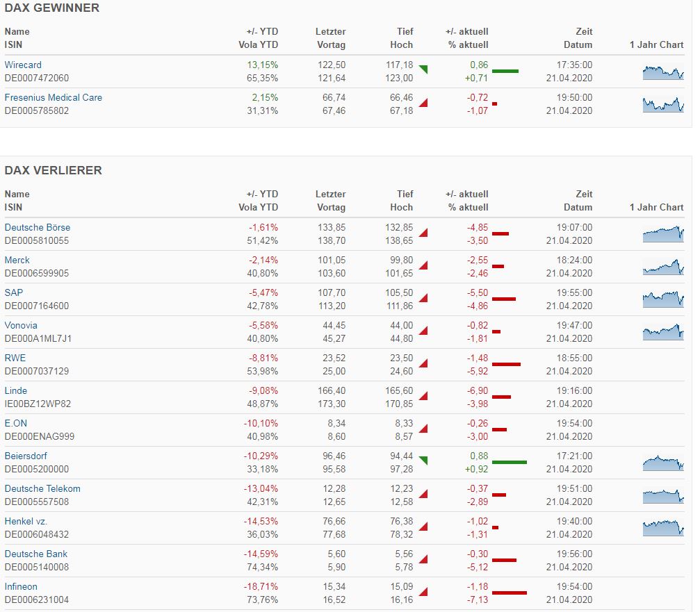Screen dimensions: 700x612
Task: View Beiersdorf 1 year chart thumbnail
Action: pos(663,463)
